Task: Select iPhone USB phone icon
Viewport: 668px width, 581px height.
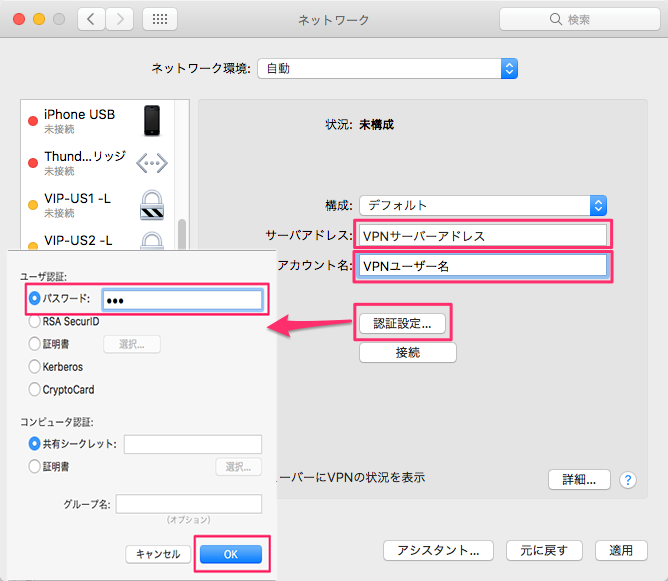Action: pyautogui.click(x=152, y=121)
